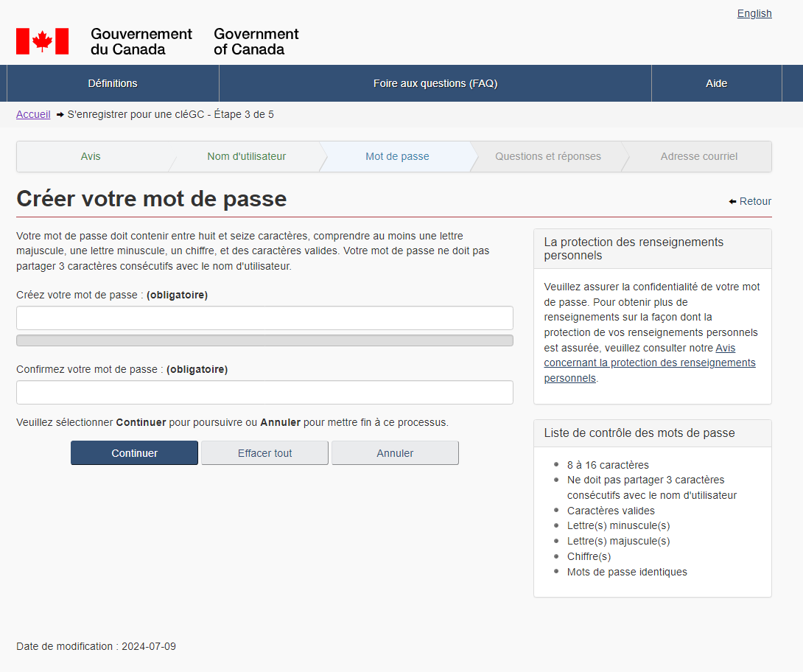This screenshot has width=803, height=672.
Task: Select the Avis step tab
Action: (x=91, y=156)
